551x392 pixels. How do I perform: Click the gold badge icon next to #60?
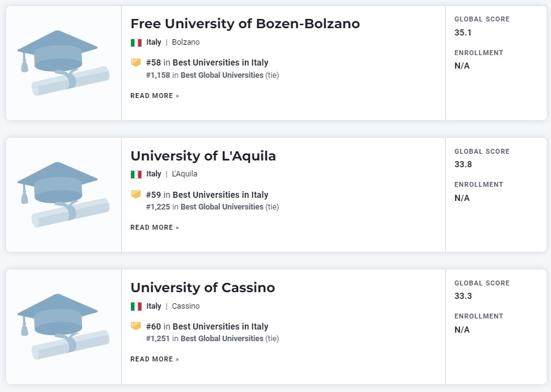pos(136,326)
